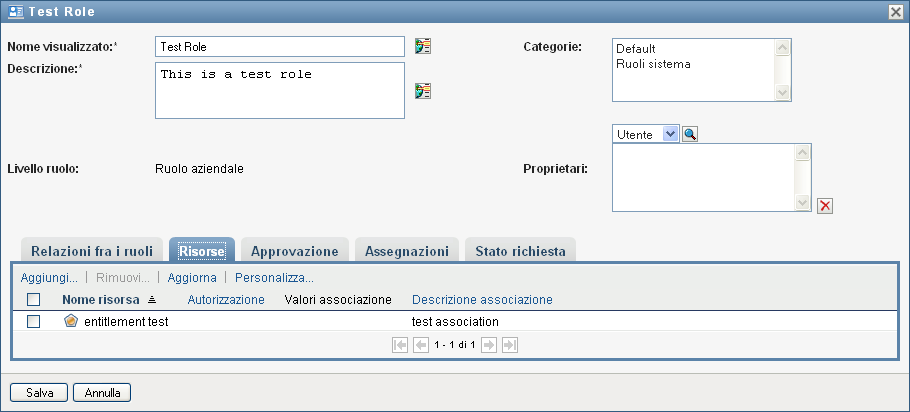Toggle the select-all checkbox in resource header
The height and width of the screenshot is (412, 910).
coord(33,299)
